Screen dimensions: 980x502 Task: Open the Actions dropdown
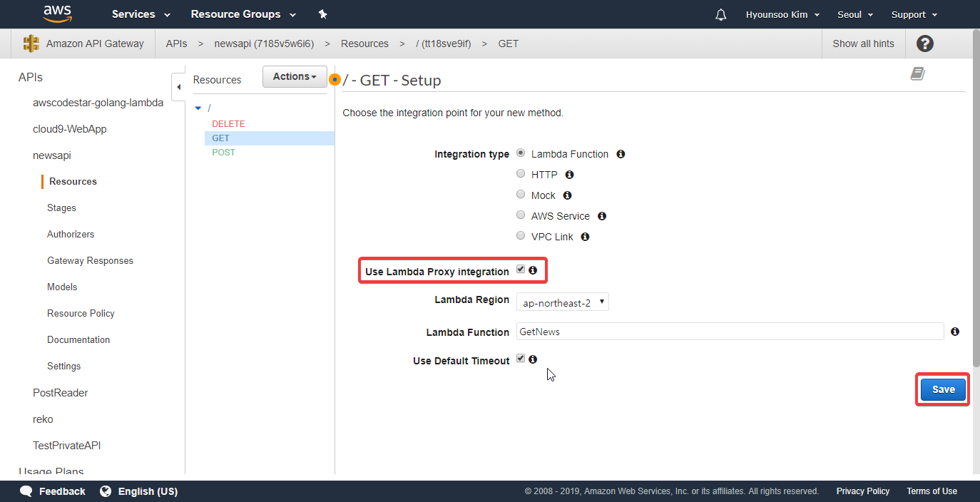point(295,76)
